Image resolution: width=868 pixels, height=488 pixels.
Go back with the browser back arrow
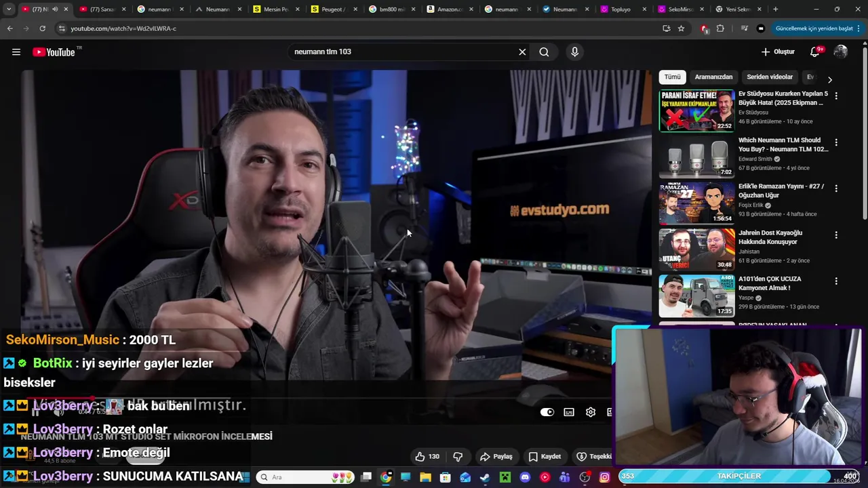click(9, 28)
